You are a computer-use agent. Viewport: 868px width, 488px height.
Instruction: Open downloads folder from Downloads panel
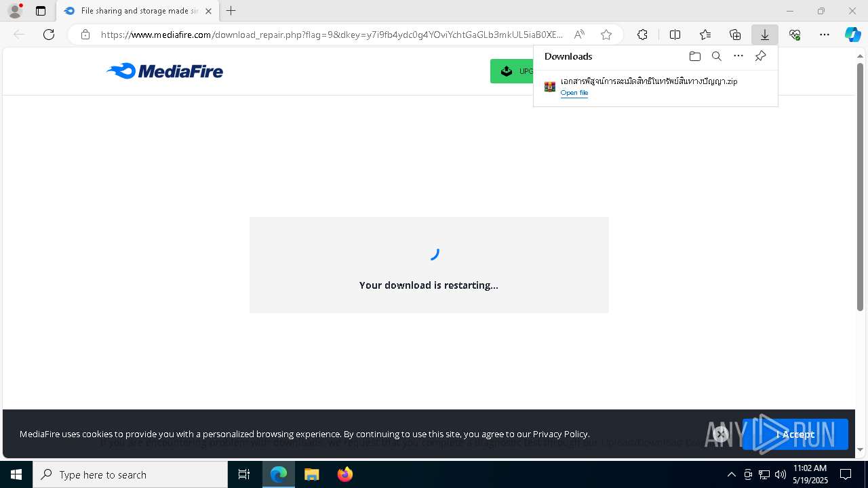[x=694, y=56]
